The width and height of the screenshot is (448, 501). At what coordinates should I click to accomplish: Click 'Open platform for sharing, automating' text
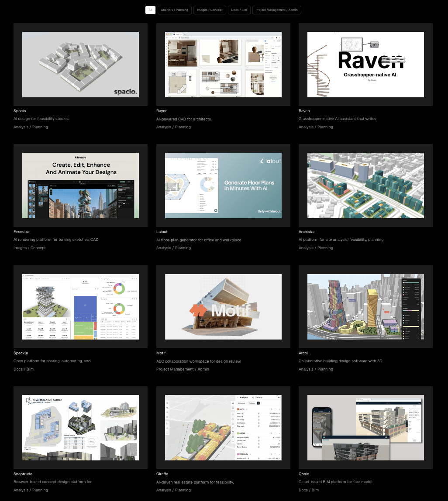point(52,361)
